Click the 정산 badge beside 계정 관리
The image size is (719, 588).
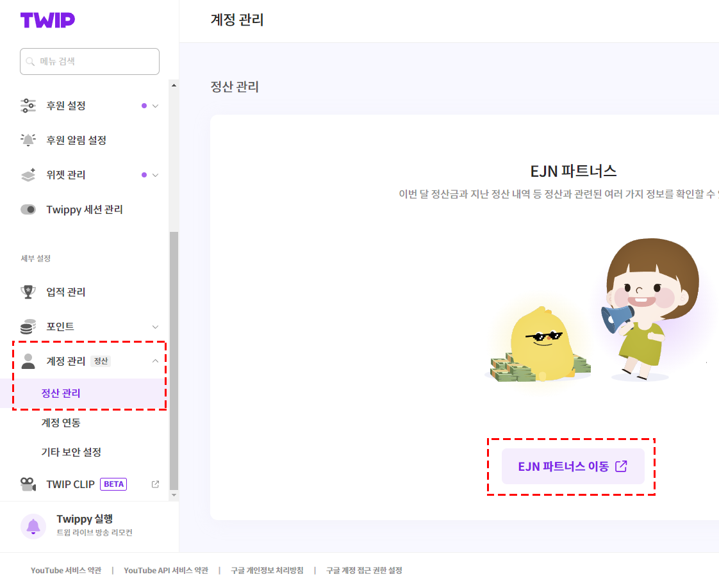[101, 361]
